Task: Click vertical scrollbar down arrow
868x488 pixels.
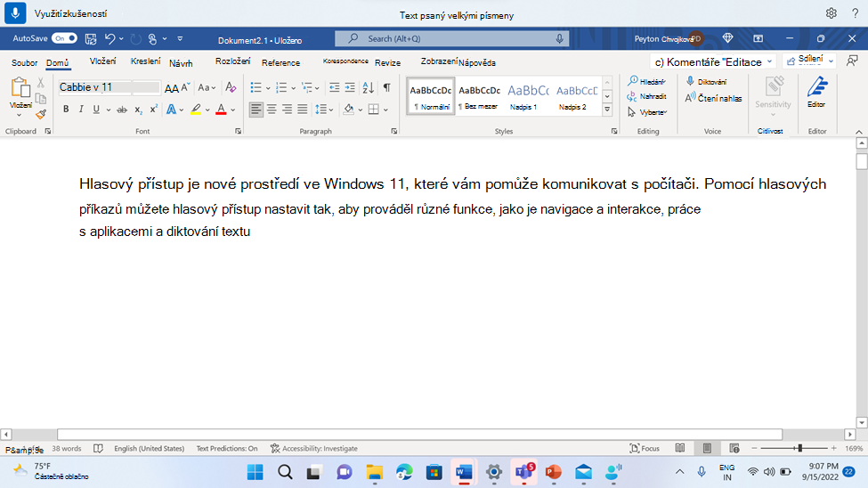Action: pos(862,422)
